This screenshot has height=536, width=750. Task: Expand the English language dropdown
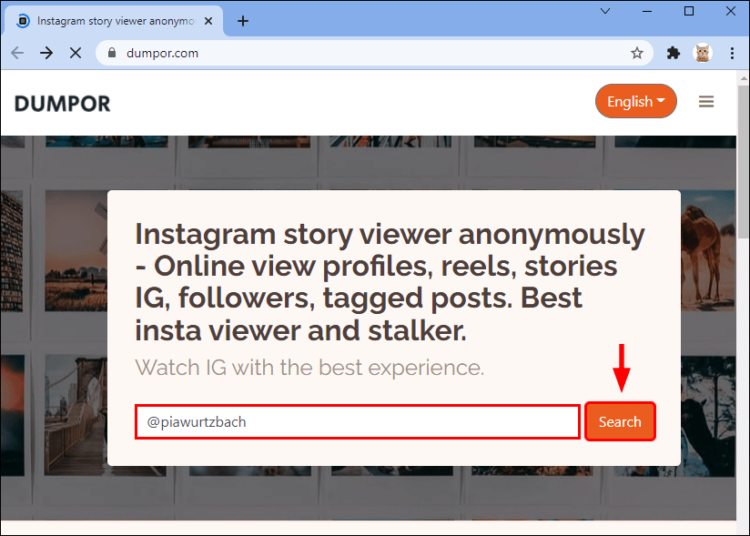point(636,101)
